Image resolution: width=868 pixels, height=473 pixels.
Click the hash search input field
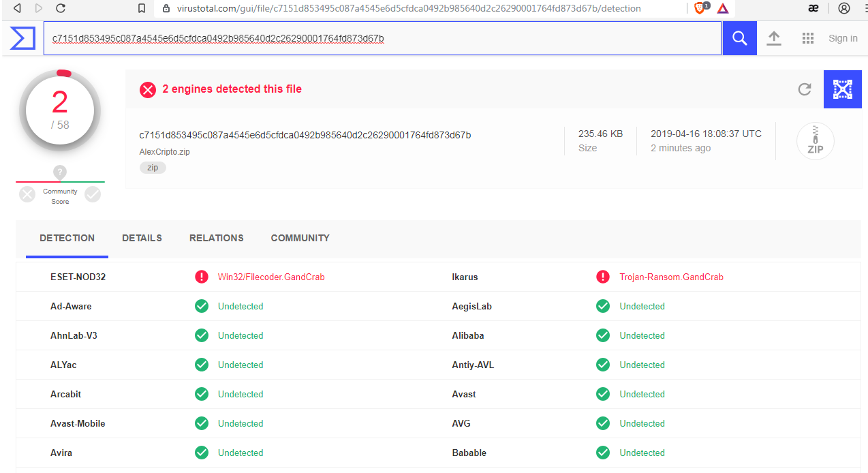(x=382, y=38)
